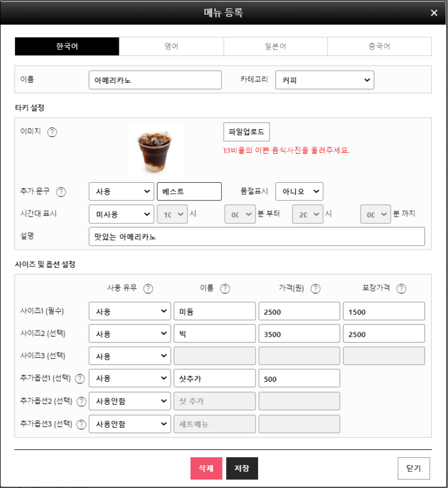Open 추가옵션3 사용안함 dropdown
The image size is (448, 488).
click(x=130, y=424)
